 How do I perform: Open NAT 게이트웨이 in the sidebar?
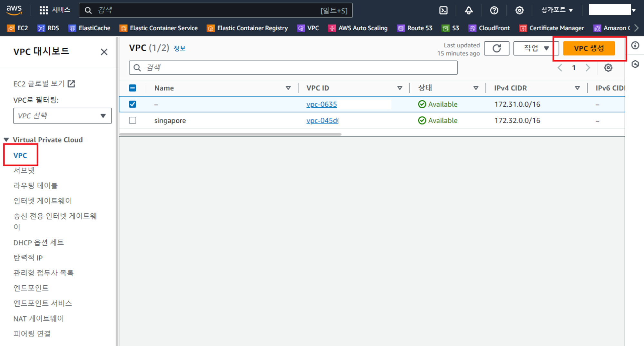39,319
